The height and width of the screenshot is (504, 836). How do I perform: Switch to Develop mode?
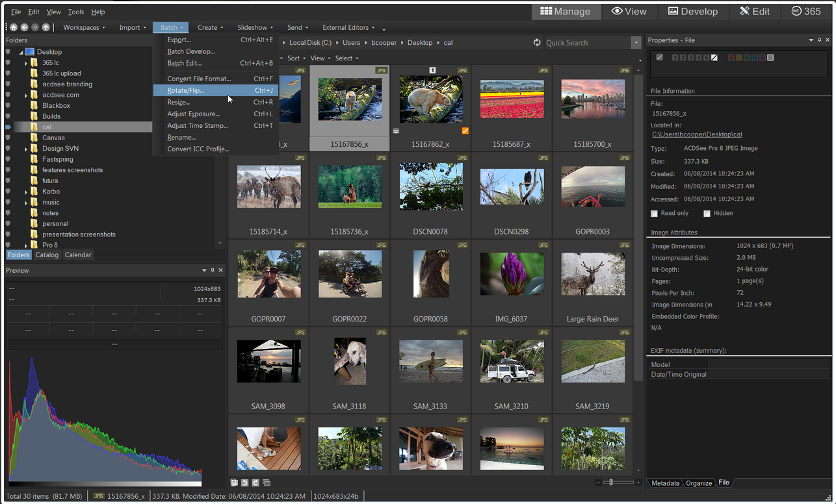pyautogui.click(x=693, y=12)
